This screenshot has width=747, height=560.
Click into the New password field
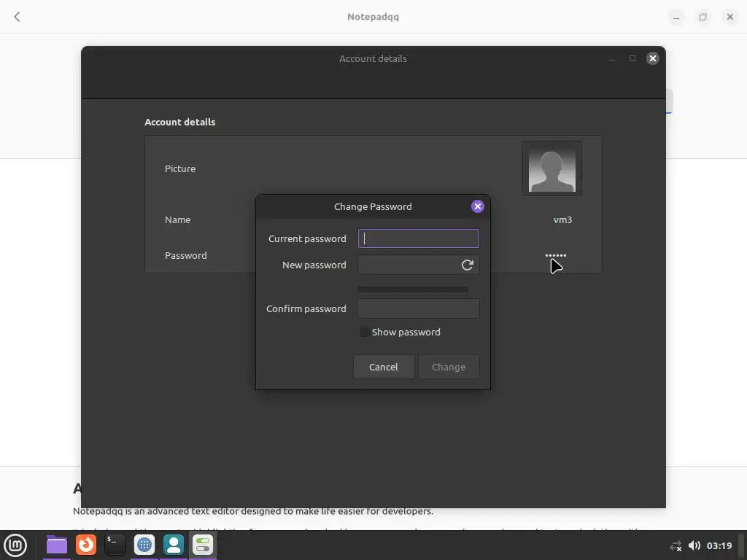[418, 265]
